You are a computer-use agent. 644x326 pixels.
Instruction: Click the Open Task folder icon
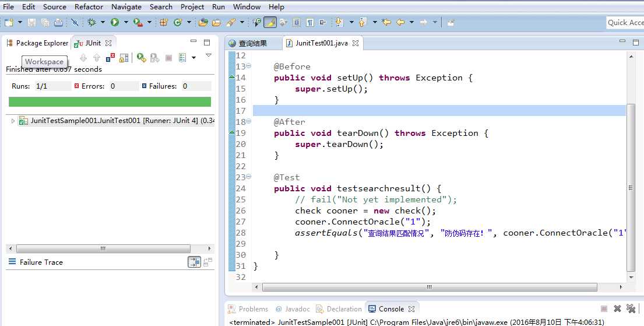pos(216,23)
